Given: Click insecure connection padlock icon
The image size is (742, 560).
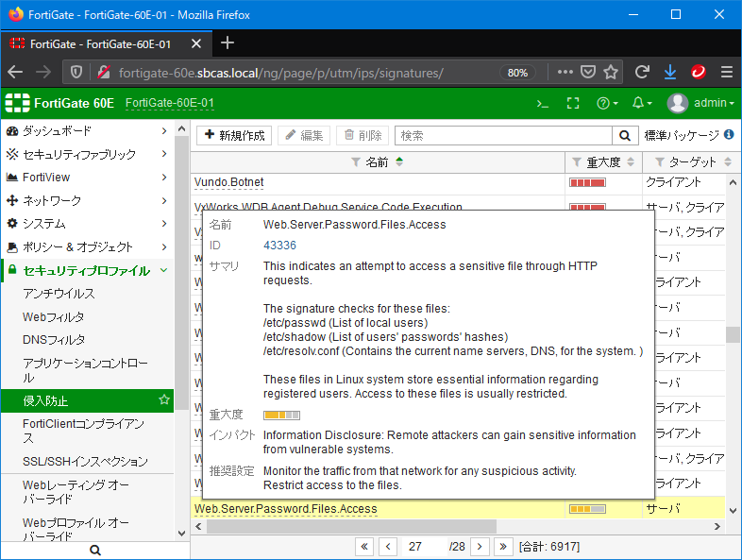Looking at the screenshot, I should pos(104,73).
